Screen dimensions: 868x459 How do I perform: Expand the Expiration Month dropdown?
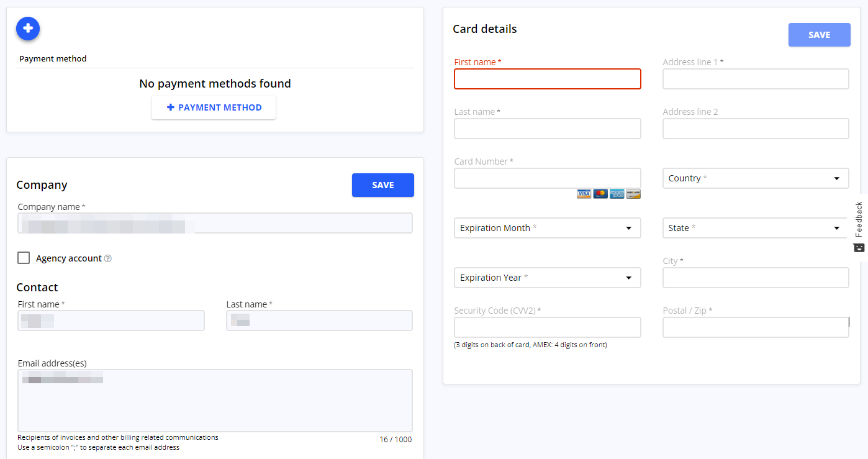point(547,228)
